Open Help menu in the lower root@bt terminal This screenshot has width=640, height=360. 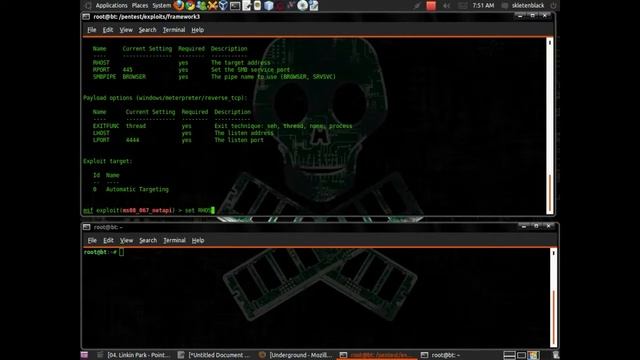click(x=198, y=240)
